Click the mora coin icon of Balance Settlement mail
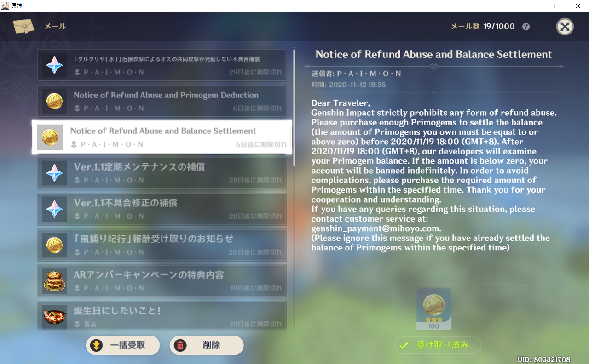 pyautogui.click(x=50, y=137)
